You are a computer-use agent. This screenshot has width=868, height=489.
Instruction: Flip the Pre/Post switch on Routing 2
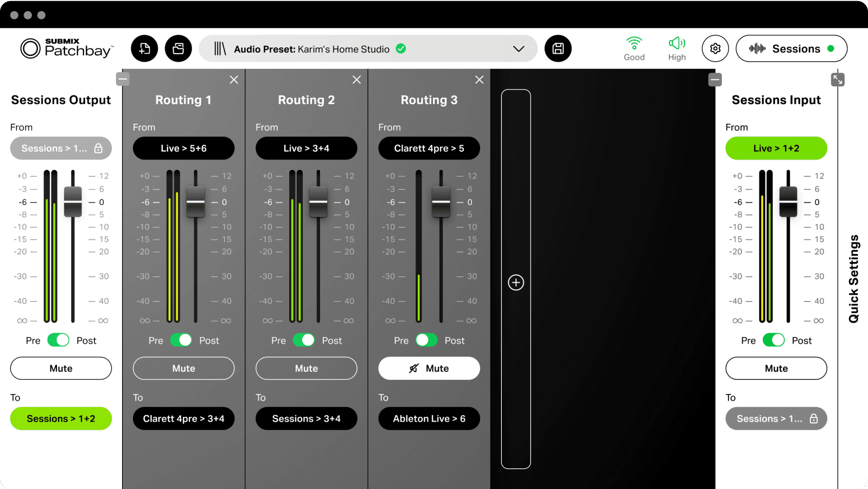click(x=305, y=340)
